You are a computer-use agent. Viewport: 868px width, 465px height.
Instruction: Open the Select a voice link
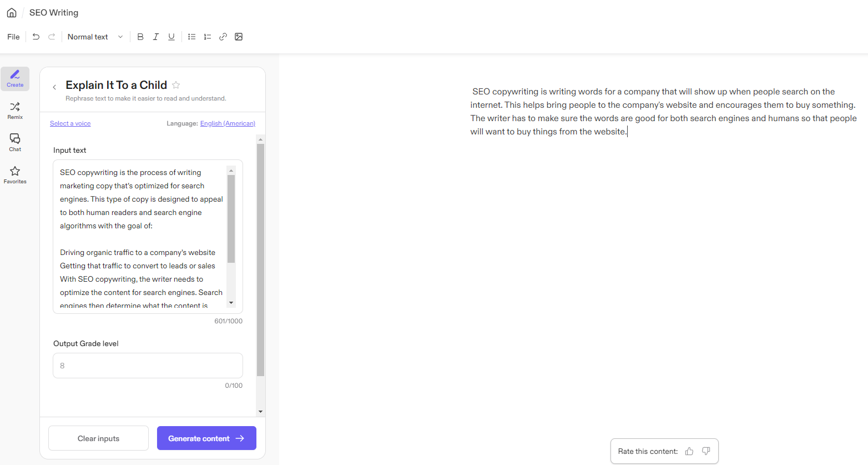tap(70, 123)
